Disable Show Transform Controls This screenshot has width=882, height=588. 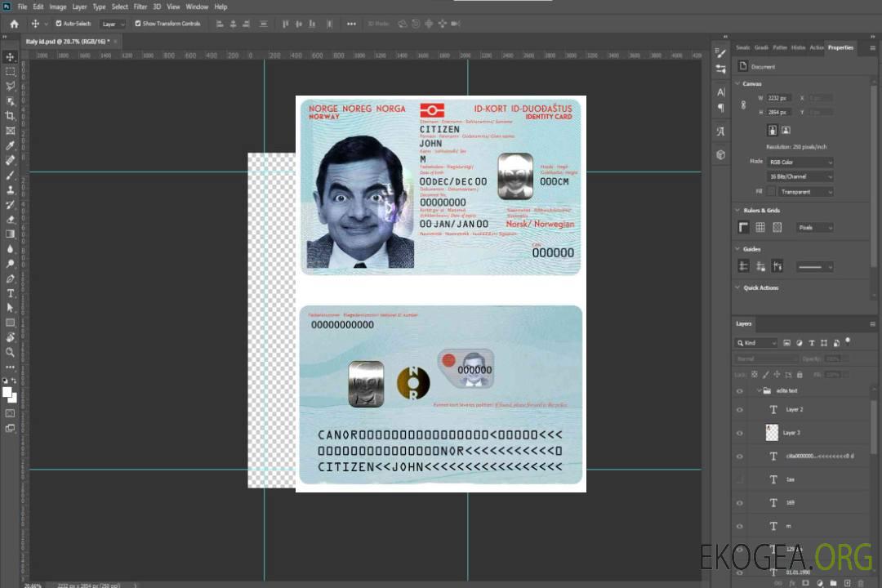[x=138, y=24]
